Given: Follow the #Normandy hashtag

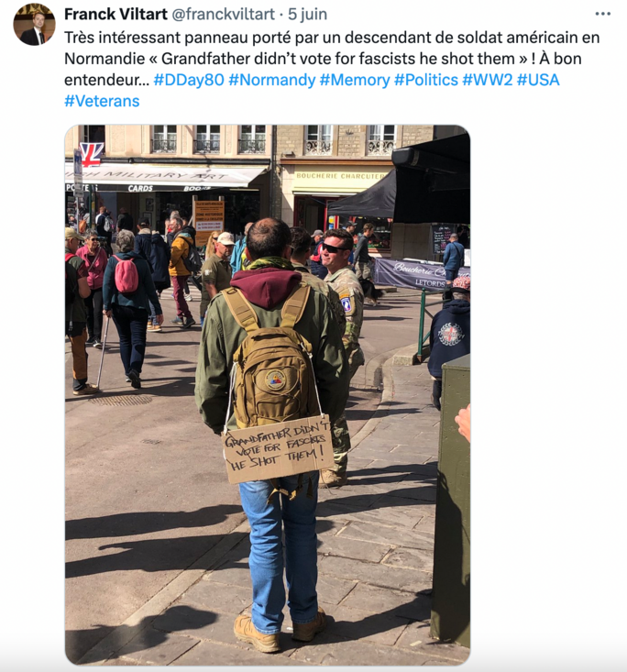Looking at the screenshot, I should tap(271, 80).
